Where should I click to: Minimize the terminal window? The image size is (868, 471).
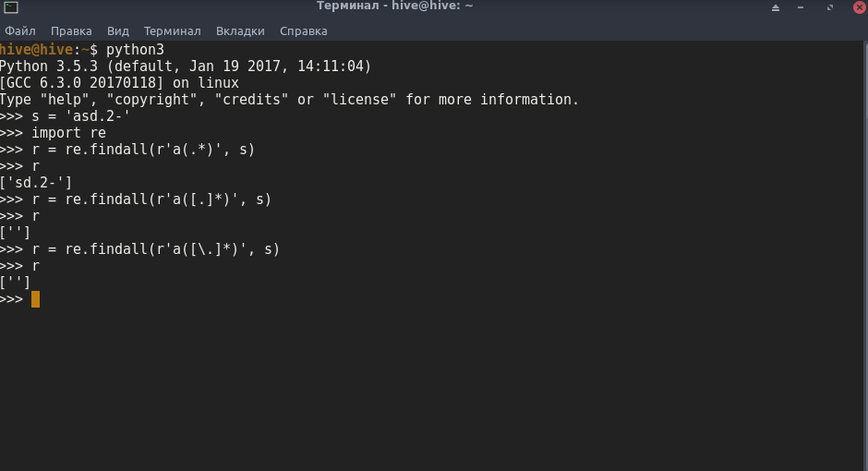click(801, 7)
